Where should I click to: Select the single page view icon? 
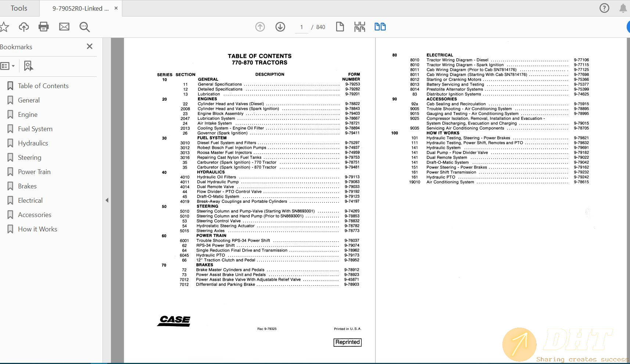pyautogui.click(x=340, y=26)
